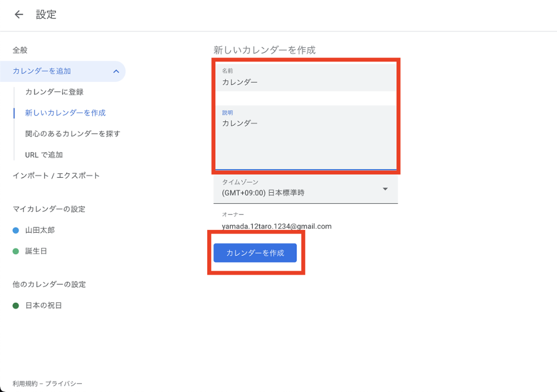Open 日本の祝日 calendar settings
The height and width of the screenshot is (392, 557).
(x=43, y=306)
